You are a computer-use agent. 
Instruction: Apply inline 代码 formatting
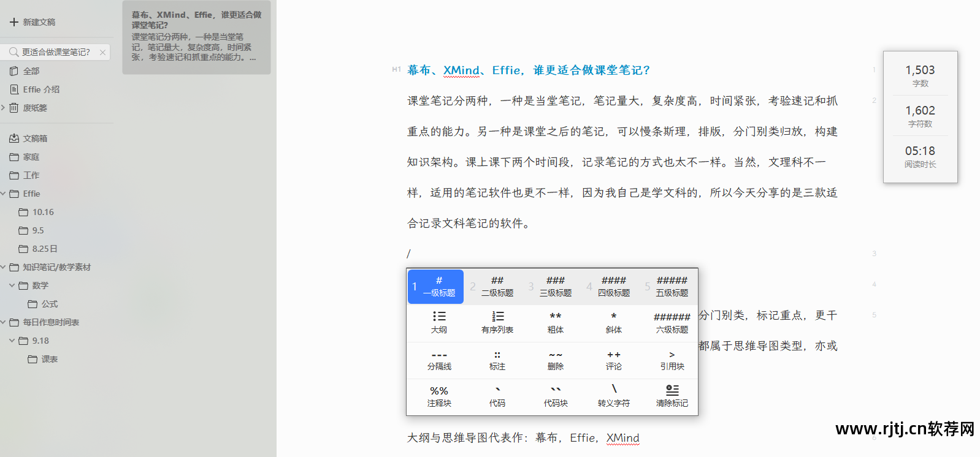497,397
